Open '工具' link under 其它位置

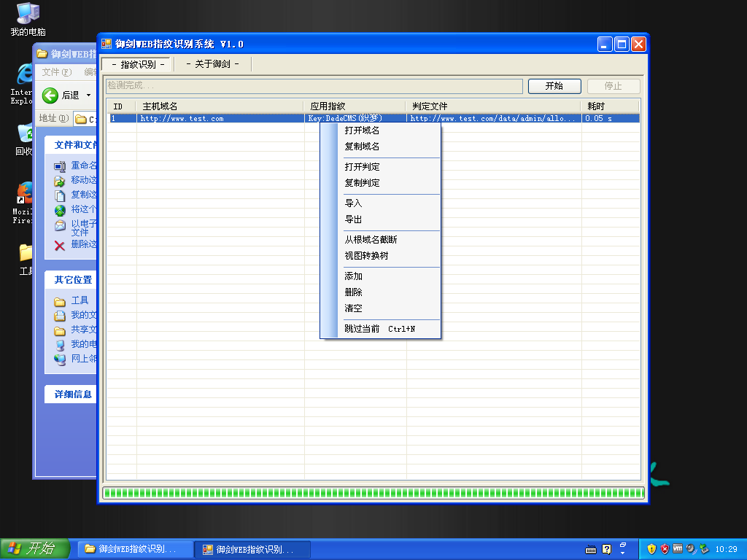[x=80, y=300]
